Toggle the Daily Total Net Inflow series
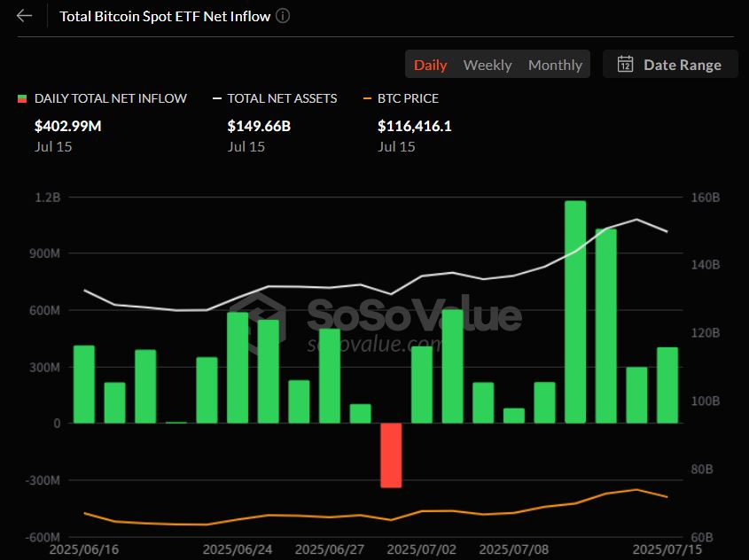The image size is (749, 560). coord(110,99)
